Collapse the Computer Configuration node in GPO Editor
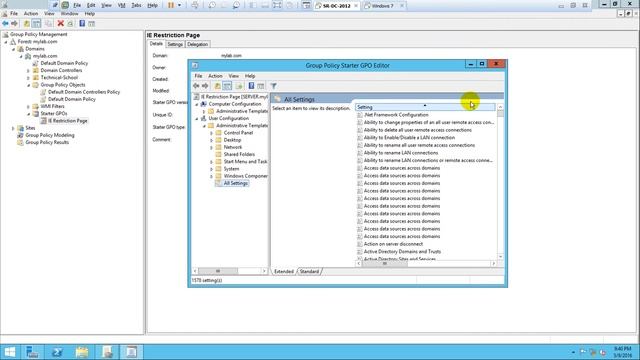This screenshot has width=640, height=360. [197, 104]
